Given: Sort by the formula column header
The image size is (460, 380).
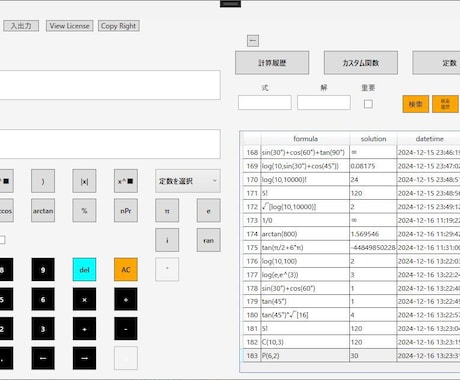Looking at the screenshot, I should (305, 139).
